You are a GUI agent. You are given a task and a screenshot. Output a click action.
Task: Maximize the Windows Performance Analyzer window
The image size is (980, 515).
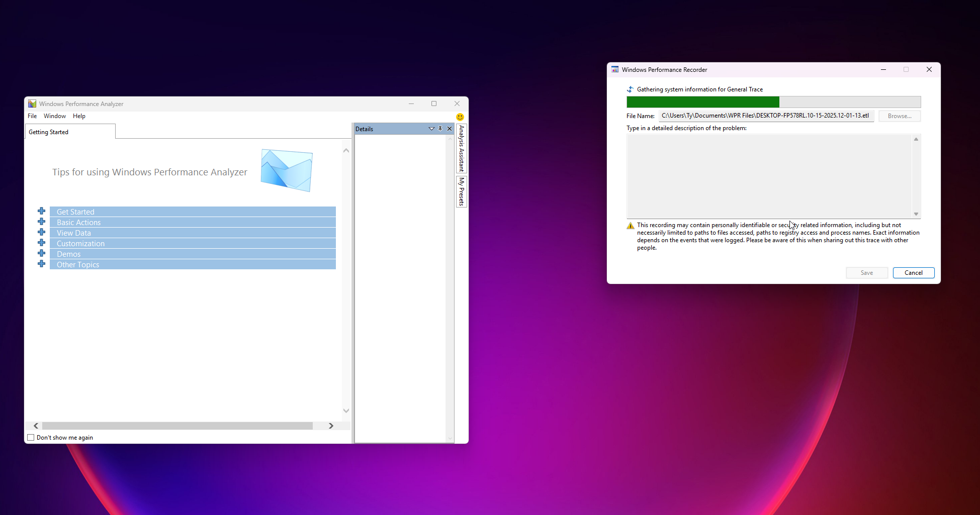434,104
